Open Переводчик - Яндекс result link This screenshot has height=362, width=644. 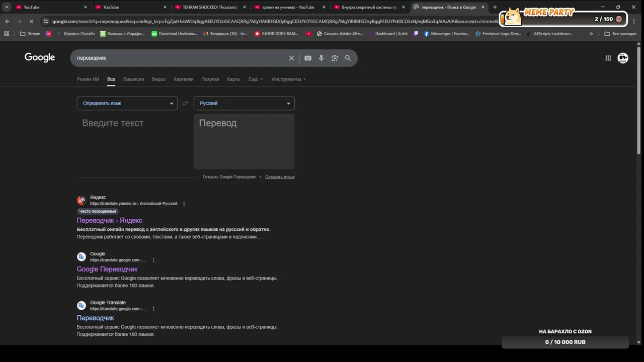[110, 220]
